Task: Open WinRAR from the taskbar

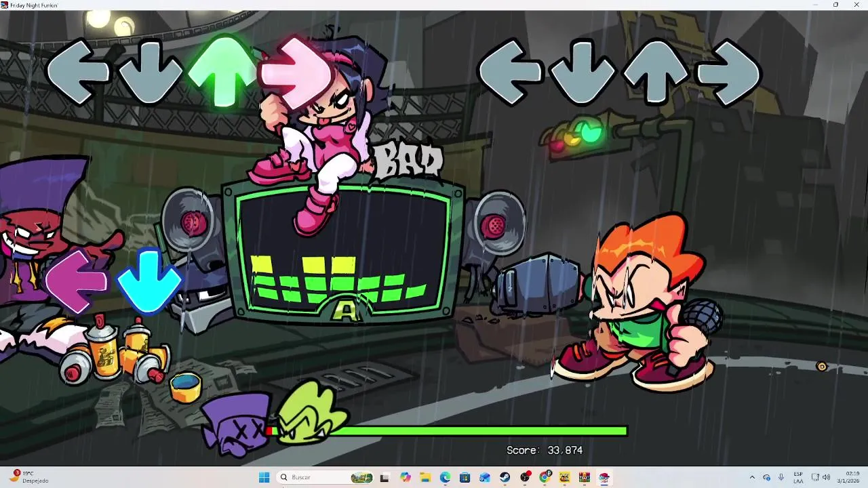Action: (585, 477)
